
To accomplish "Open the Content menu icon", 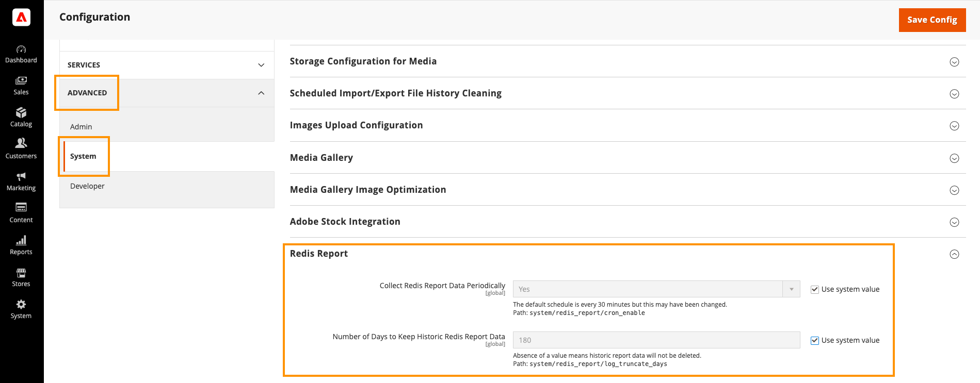I will pyautogui.click(x=21, y=207).
